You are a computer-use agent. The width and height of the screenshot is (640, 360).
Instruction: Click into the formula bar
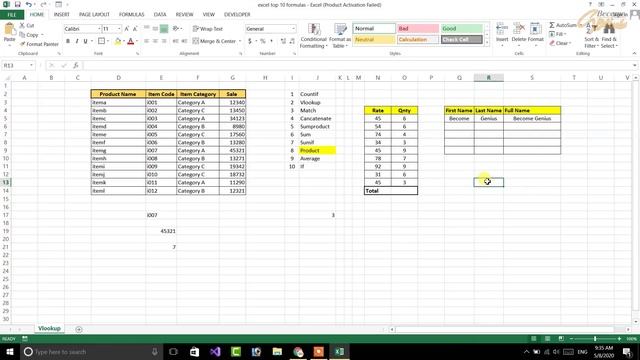pyautogui.click(x=359, y=65)
